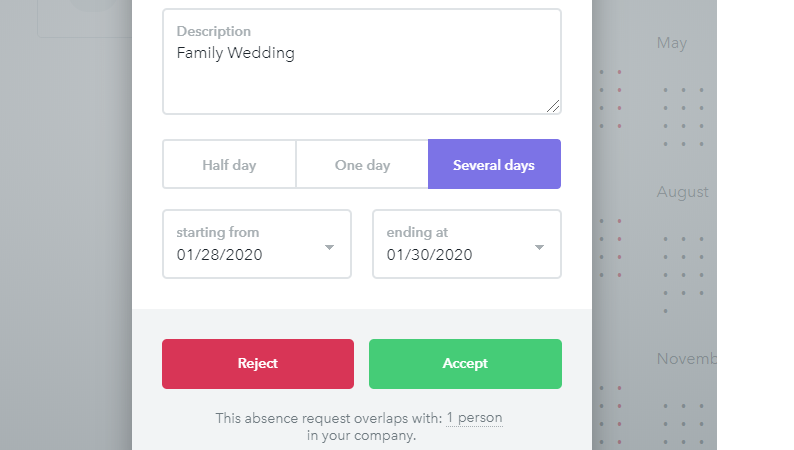The height and width of the screenshot is (450, 794).
Task: Click the May month heading behind dialog
Action: point(671,43)
